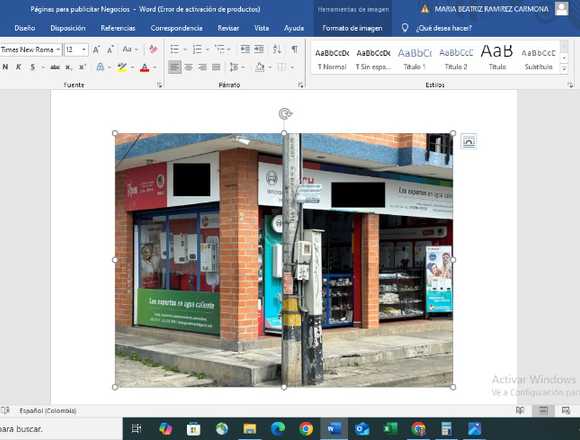Screen dimensions: 580x440
Task: Apply the Subtítulo style
Action: tap(539, 59)
